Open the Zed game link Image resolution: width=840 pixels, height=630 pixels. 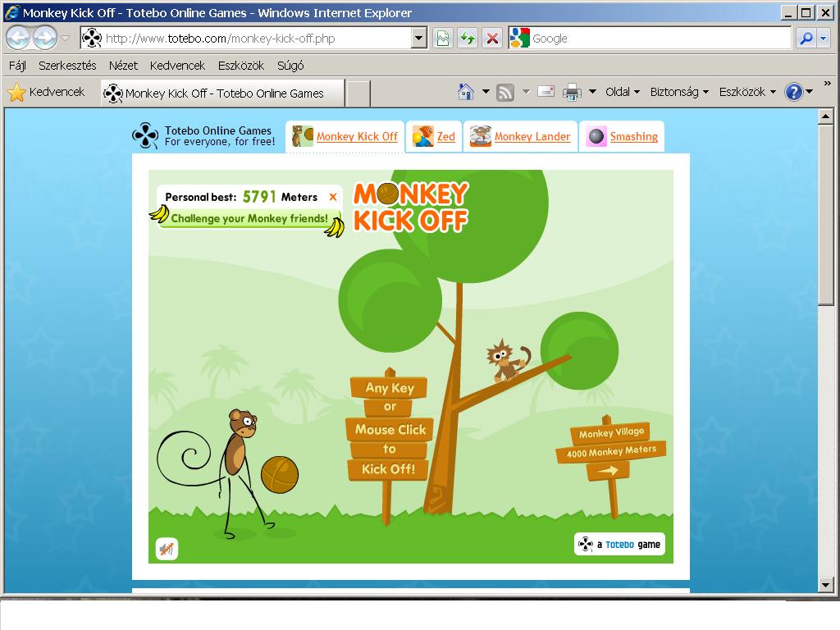pos(445,137)
